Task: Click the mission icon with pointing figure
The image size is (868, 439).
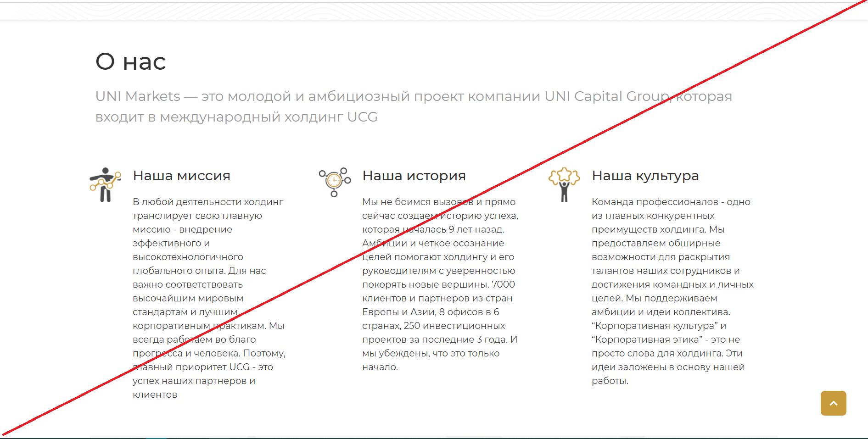Action: (106, 184)
